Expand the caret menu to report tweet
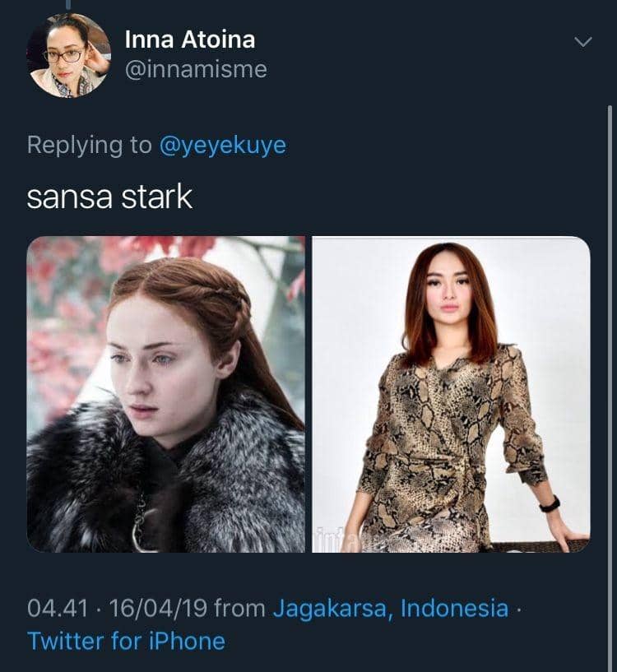This screenshot has height=672, width=617. click(584, 39)
